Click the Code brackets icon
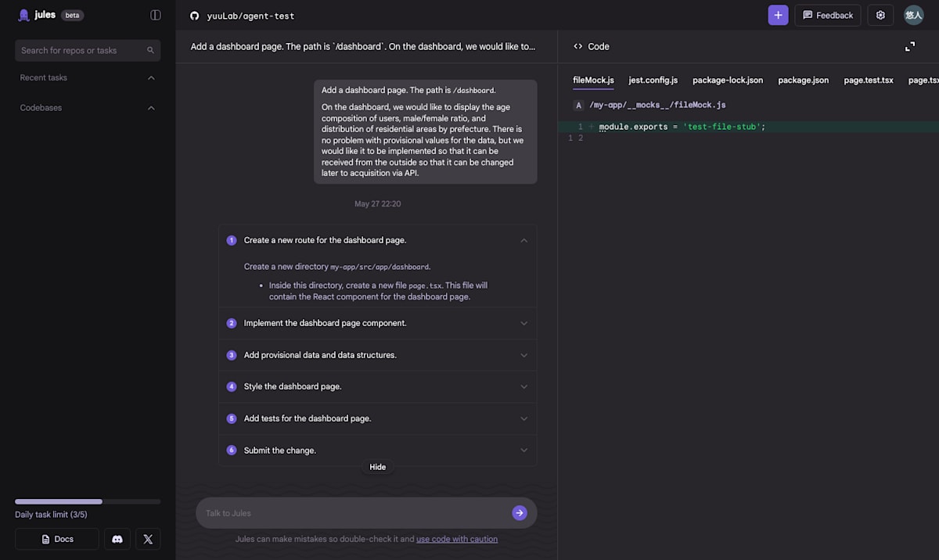Viewport: 939px width, 560px height. (x=578, y=46)
